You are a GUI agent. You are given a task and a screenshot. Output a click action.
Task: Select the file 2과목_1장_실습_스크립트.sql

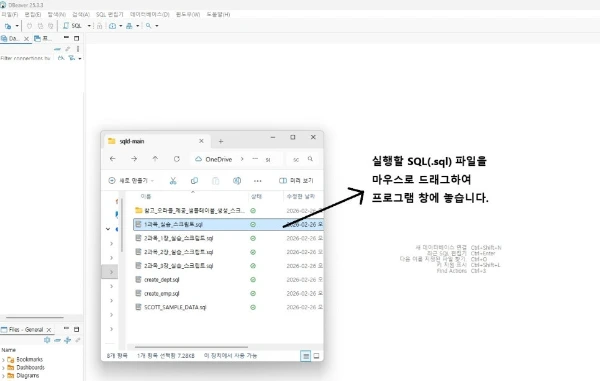click(178, 238)
